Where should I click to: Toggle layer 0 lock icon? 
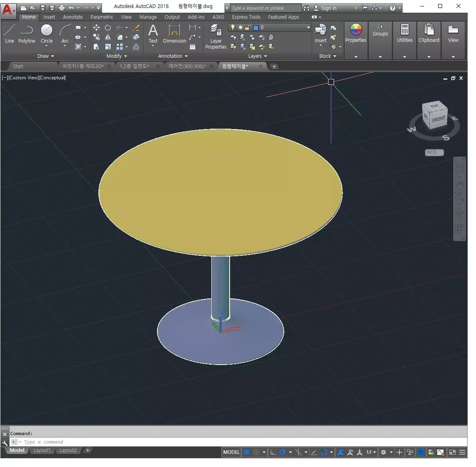pyautogui.click(x=248, y=27)
